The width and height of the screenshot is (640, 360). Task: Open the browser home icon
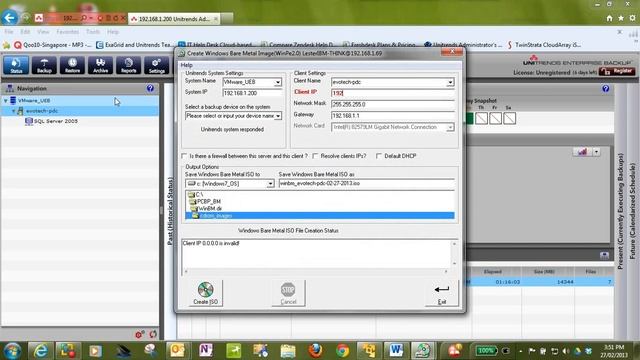coord(609,18)
